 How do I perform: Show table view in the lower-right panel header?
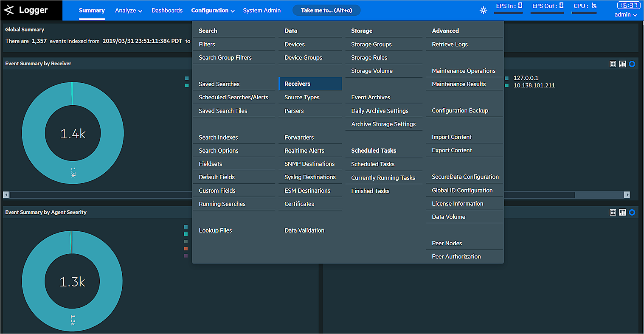click(x=613, y=213)
